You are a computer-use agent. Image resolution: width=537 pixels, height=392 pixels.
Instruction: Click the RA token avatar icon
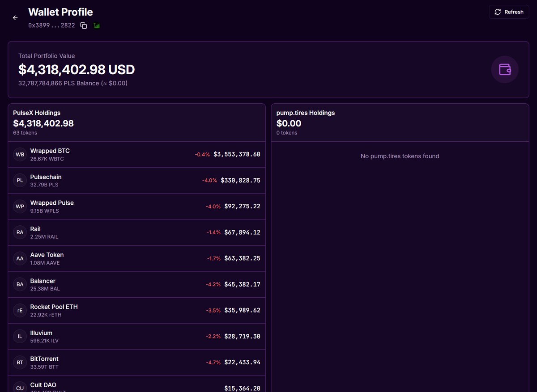(x=20, y=232)
